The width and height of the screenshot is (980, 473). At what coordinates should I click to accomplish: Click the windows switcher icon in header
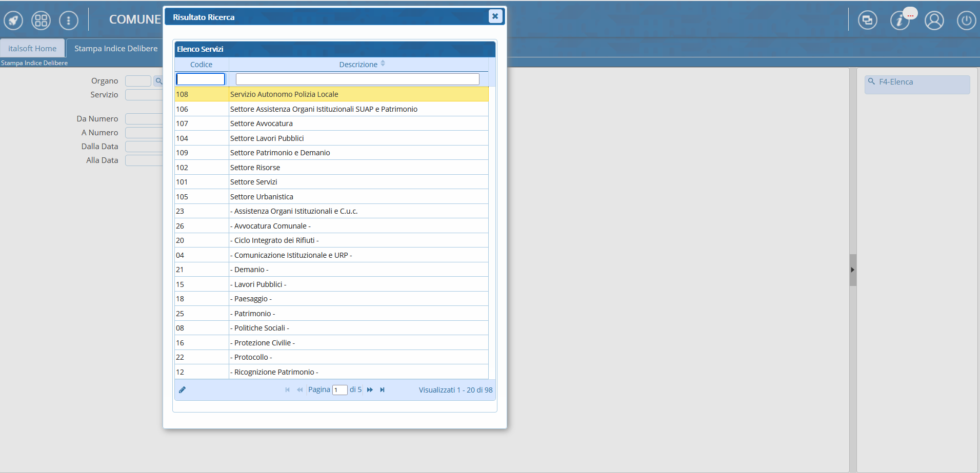[x=867, y=20]
